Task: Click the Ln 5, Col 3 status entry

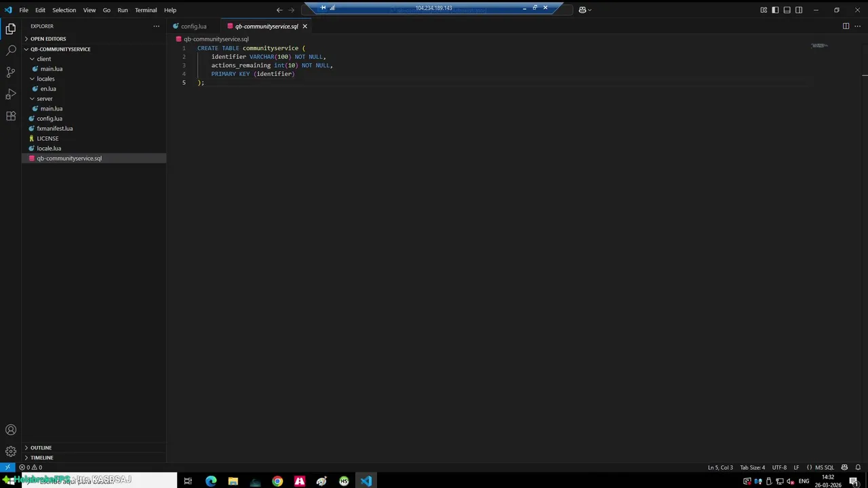Action: [720, 468]
